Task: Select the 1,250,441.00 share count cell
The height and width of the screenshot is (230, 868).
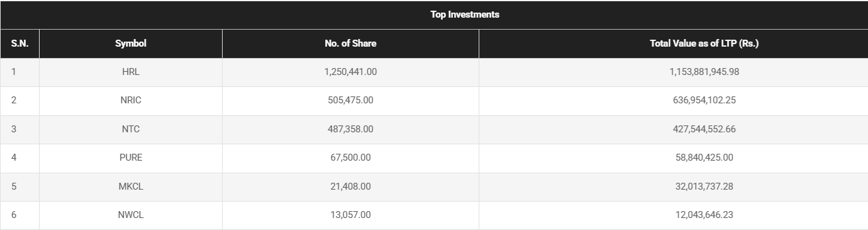Action: tap(350, 72)
